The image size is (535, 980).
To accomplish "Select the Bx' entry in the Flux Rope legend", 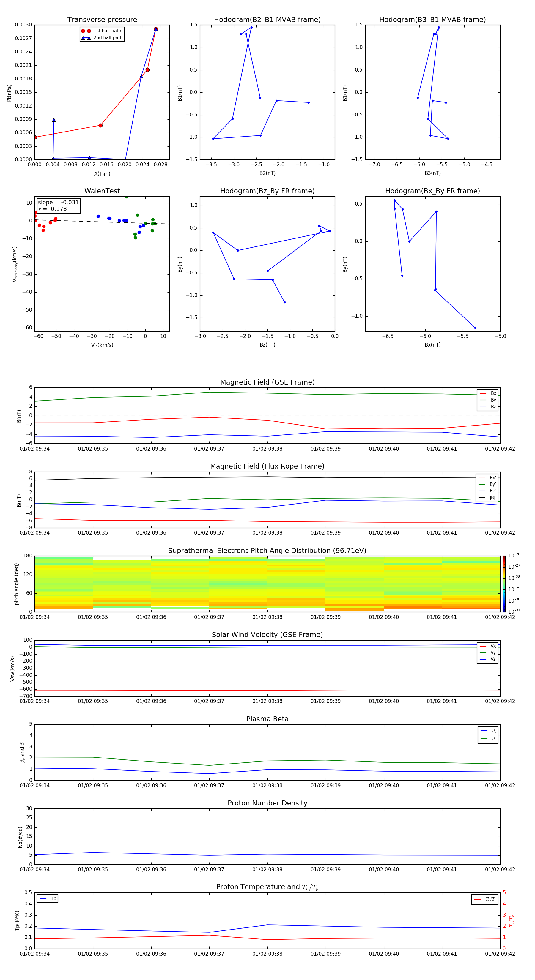I will coord(487,478).
